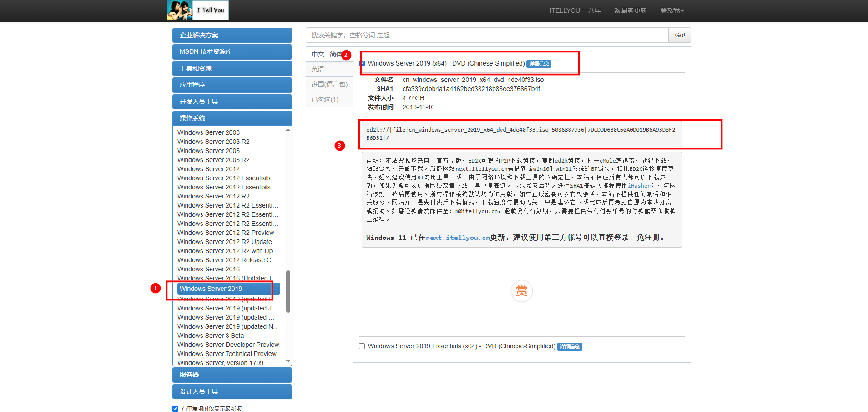Select Windows Server 2012 R2 Update
Viewport: 868px width, 412px height.
225,242
